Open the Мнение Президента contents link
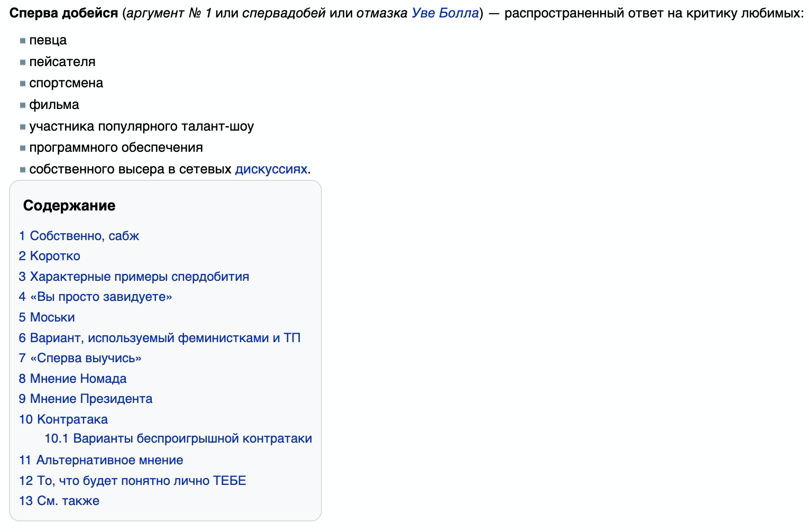Viewport: 809px width, 532px height. (86, 399)
